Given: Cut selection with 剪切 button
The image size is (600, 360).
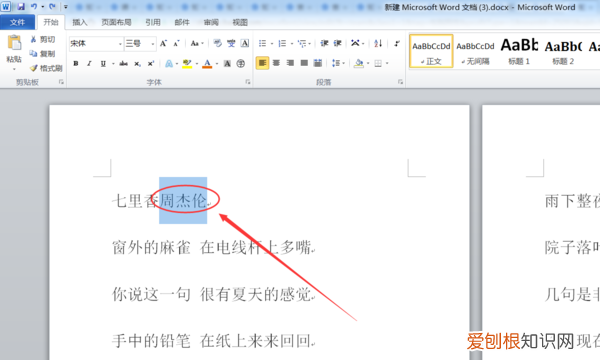Looking at the screenshot, I should [42, 39].
